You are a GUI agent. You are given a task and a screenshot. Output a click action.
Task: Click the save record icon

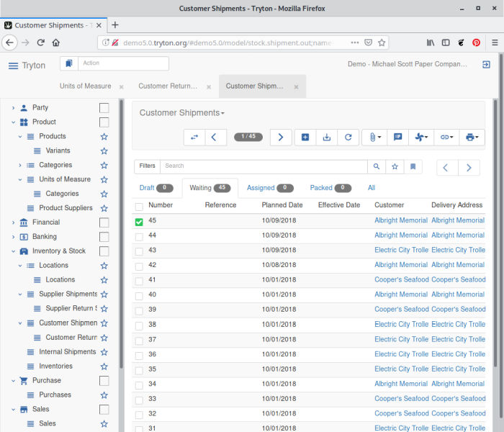pyautogui.click(x=327, y=138)
